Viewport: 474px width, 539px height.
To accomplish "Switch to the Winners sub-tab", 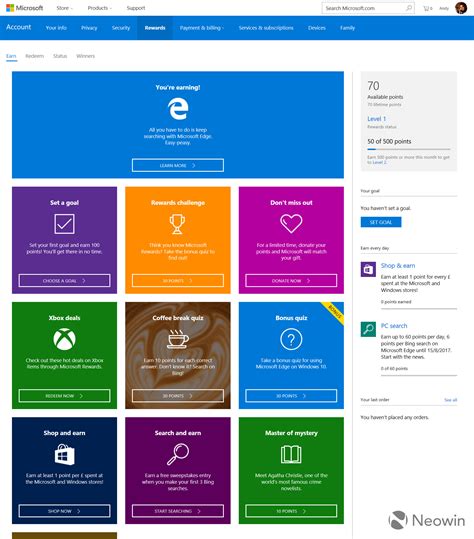I will (x=85, y=56).
